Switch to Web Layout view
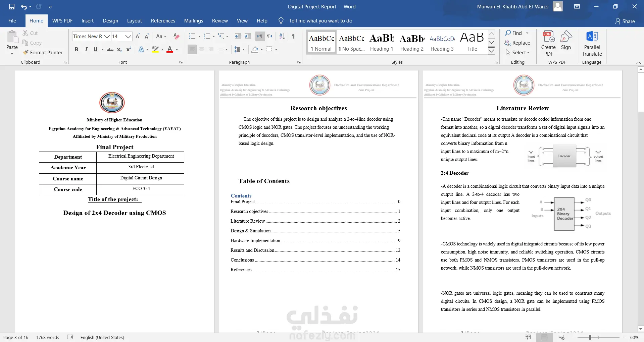The height and width of the screenshot is (342, 644). 561,337
